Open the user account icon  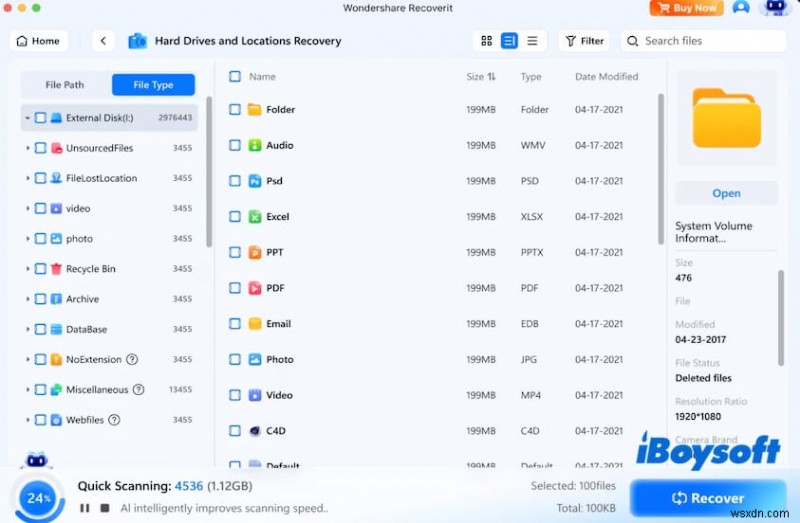741,8
